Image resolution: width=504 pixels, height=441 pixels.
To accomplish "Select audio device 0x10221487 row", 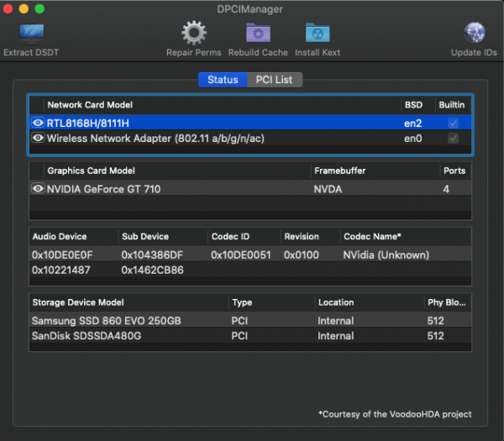I will [x=61, y=270].
